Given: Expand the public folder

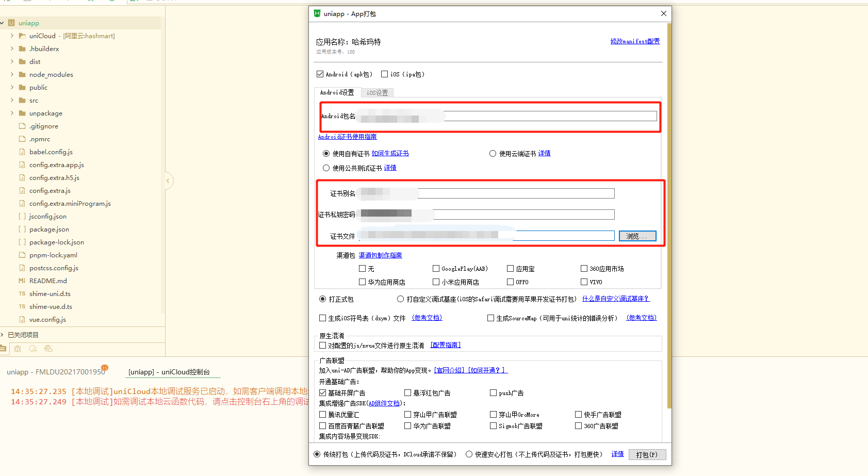Looking at the screenshot, I should [x=12, y=88].
